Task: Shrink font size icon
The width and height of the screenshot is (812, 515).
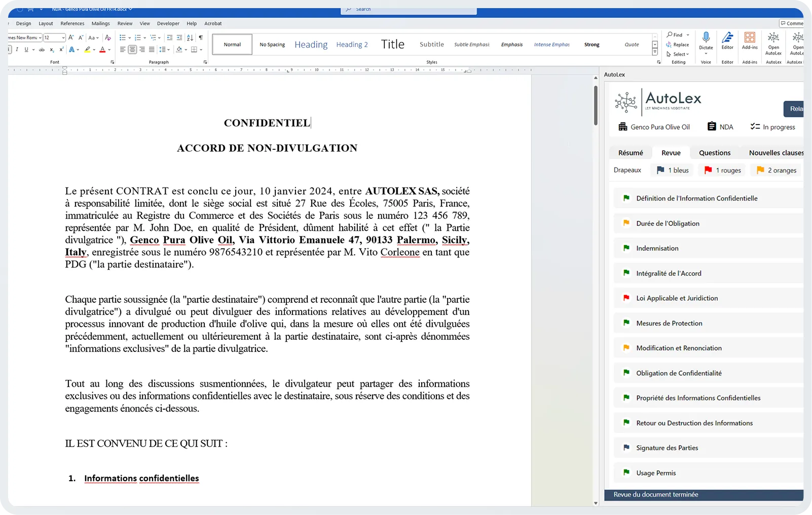Action: [81, 37]
